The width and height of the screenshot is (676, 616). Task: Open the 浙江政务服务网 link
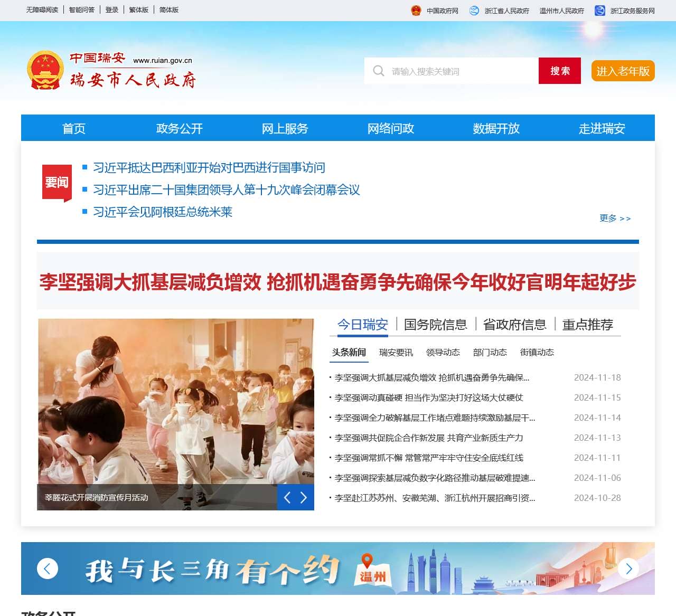633,11
